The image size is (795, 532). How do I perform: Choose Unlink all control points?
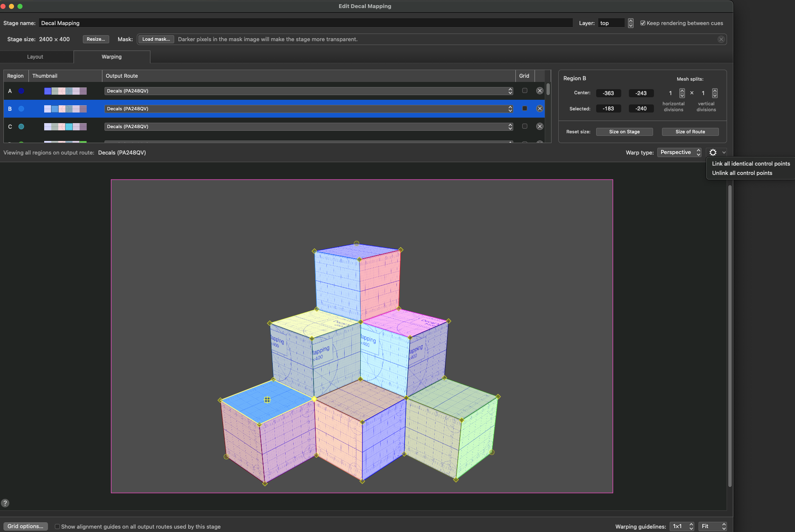pyautogui.click(x=742, y=173)
